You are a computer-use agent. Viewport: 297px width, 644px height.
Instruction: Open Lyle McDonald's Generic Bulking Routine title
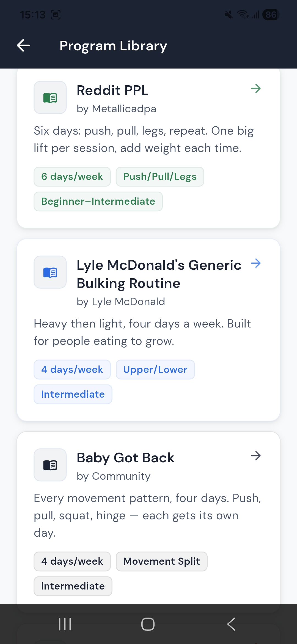(159, 274)
